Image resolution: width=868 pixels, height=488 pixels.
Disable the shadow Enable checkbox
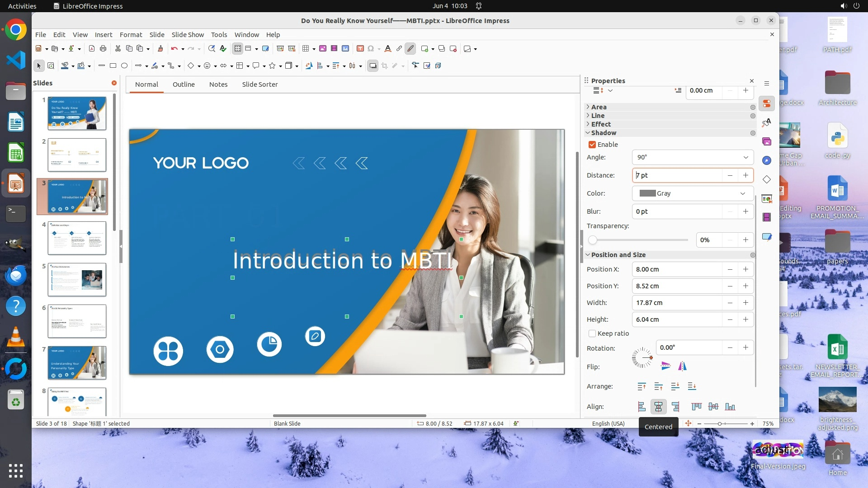[592, 145]
